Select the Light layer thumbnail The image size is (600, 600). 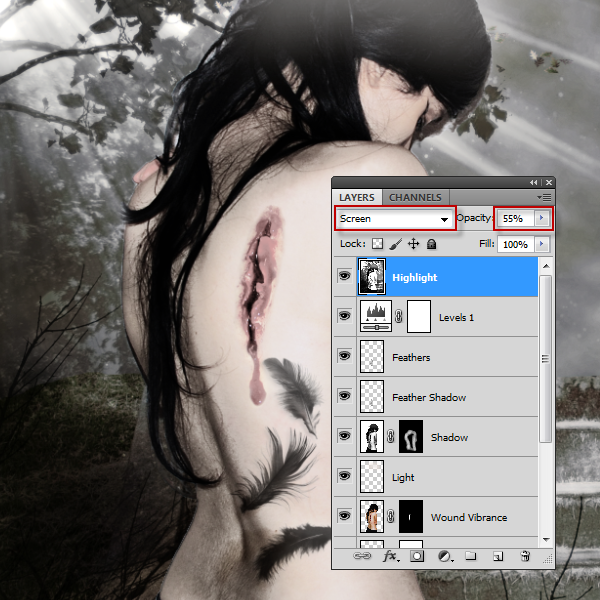tap(372, 476)
